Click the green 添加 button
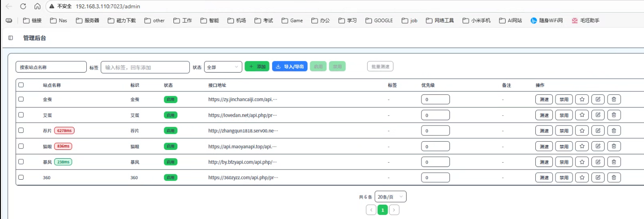644x219 pixels. point(257,66)
